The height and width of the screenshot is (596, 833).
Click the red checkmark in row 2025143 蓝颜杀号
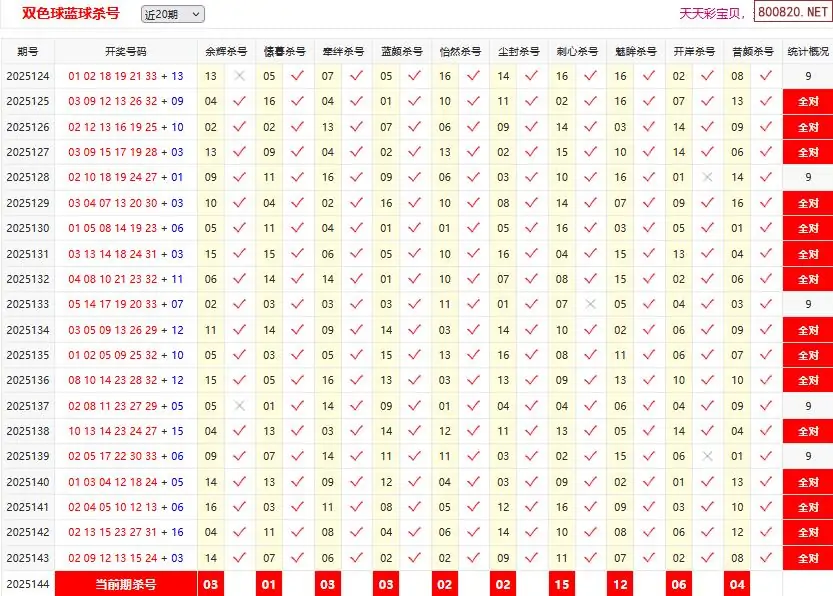[415, 558]
